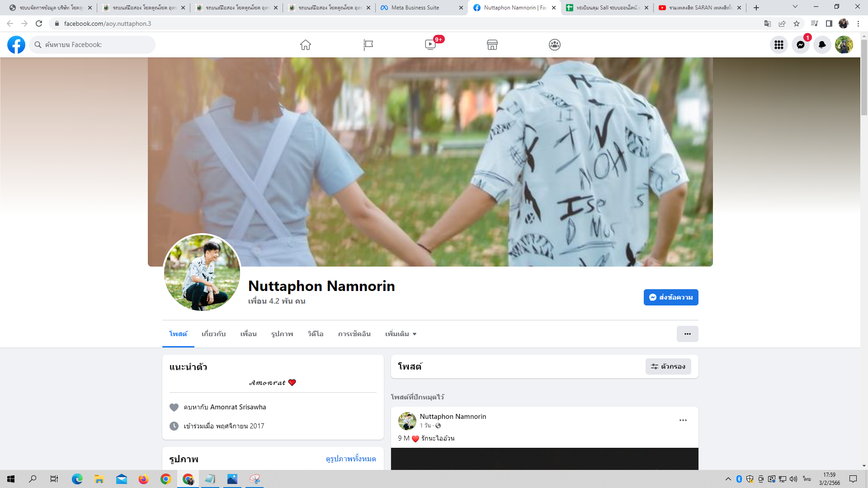868x488 pixels.
Task: Open the ตัวกรอง post filter button
Action: click(668, 366)
